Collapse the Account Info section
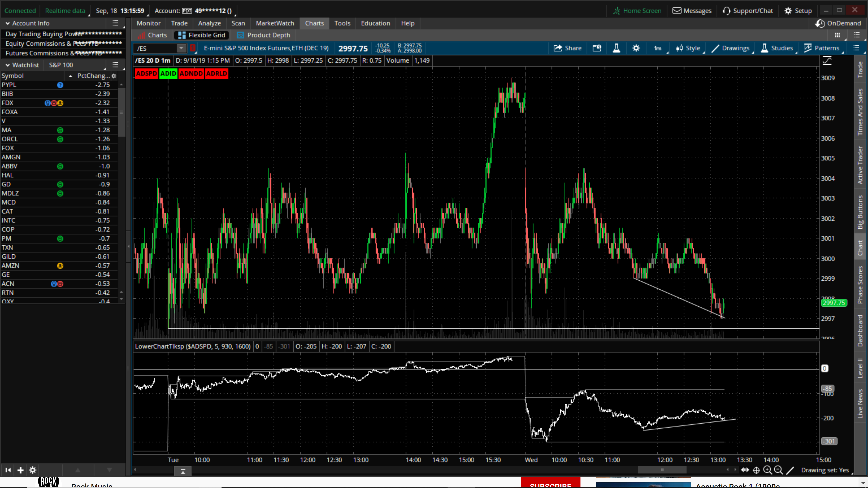 [7, 23]
